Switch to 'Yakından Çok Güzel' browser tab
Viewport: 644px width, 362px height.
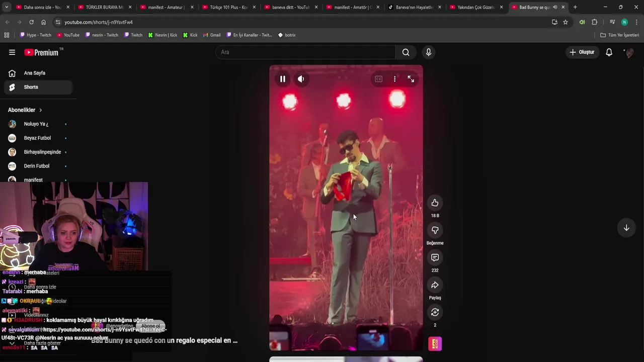point(476,7)
